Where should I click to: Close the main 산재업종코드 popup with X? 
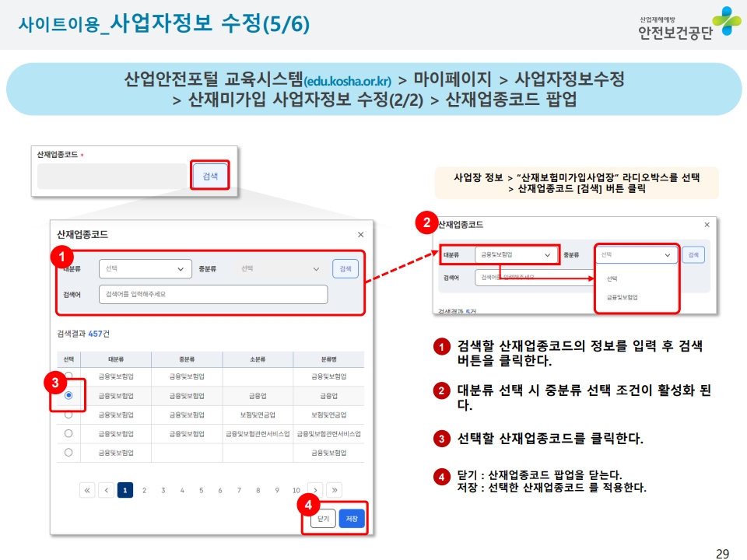coord(360,234)
